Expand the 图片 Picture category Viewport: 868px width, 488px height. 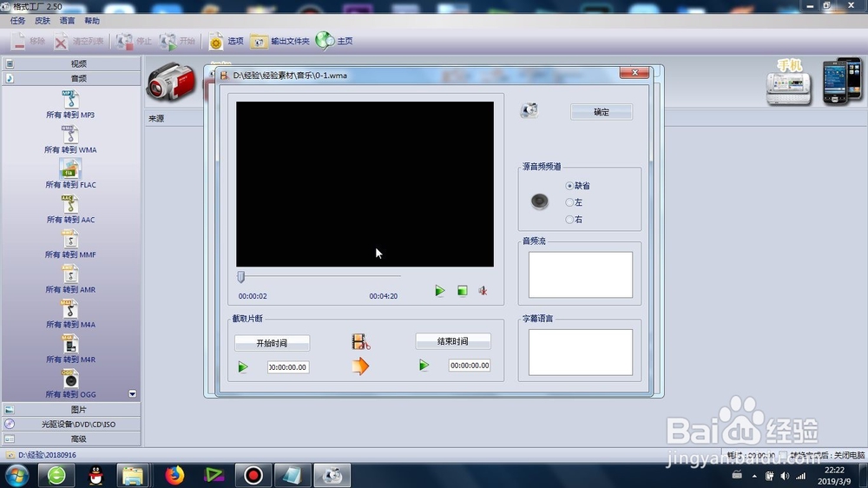pyautogui.click(x=71, y=409)
